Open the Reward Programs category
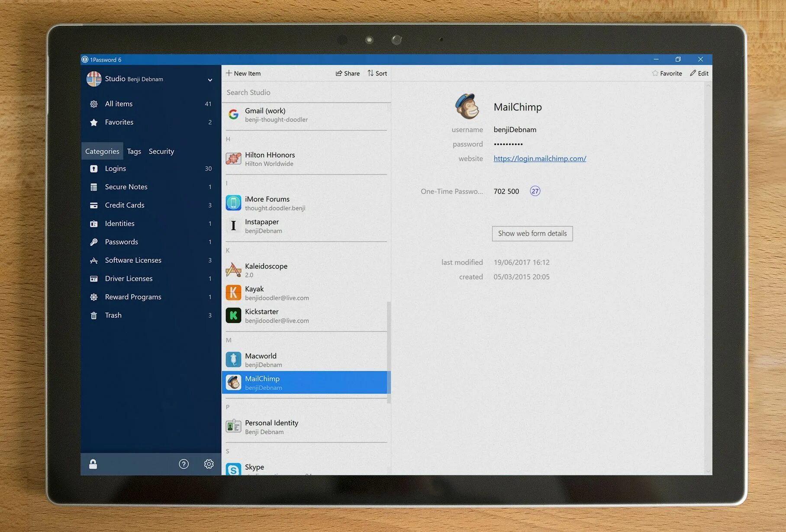 tap(151, 297)
